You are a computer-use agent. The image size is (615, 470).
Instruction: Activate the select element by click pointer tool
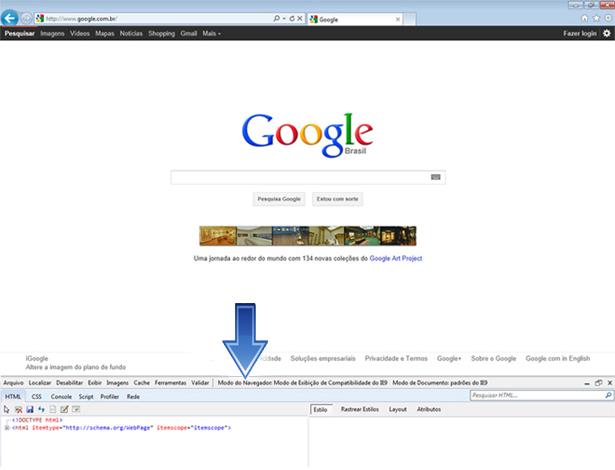[6, 409]
